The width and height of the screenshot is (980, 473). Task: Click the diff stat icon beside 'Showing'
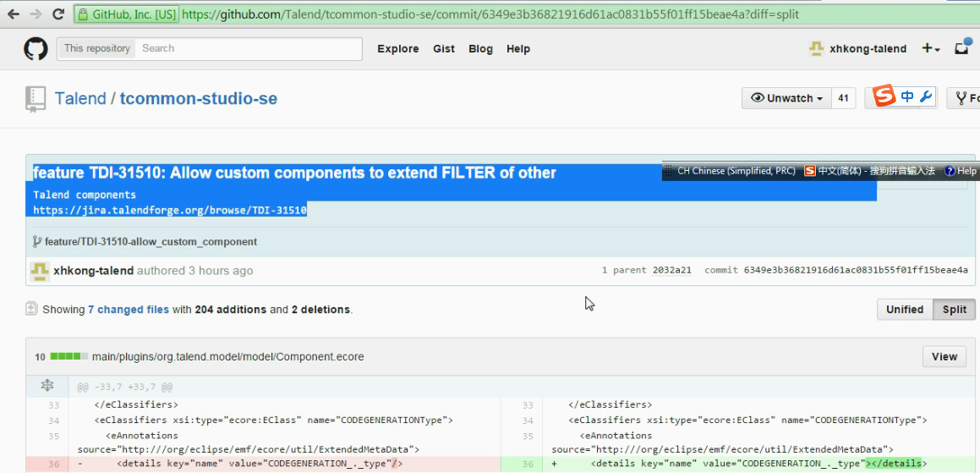(31, 309)
